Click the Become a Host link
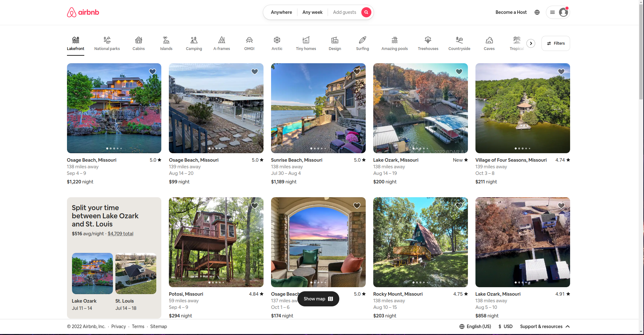 coord(511,12)
